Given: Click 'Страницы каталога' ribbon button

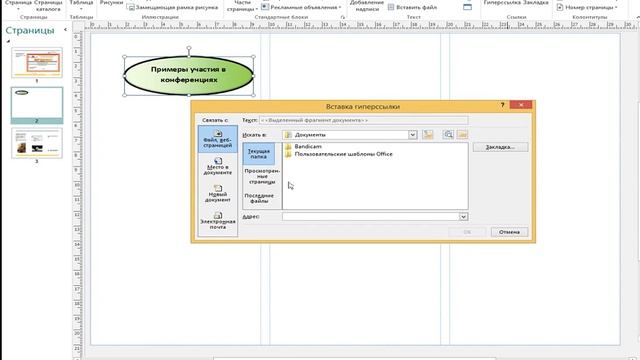Looking at the screenshot, I should 49,6.
